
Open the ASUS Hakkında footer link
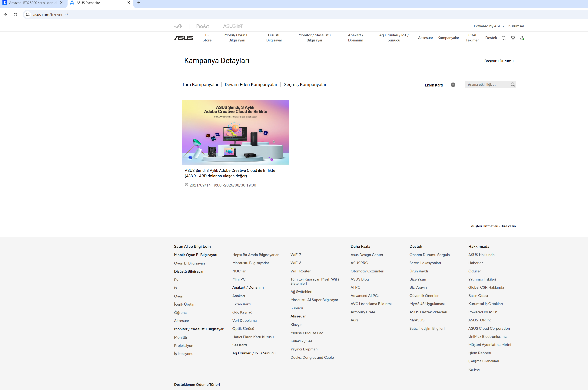[x=481, y=255]
